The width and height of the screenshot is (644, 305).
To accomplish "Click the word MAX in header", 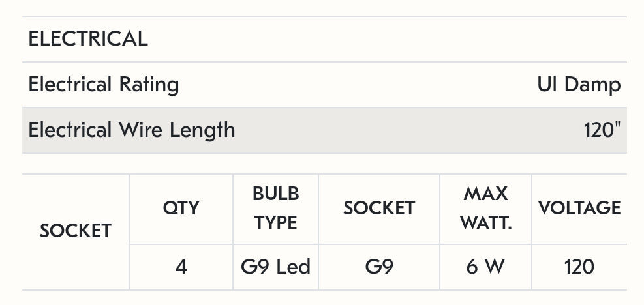I will click(485, 194).
